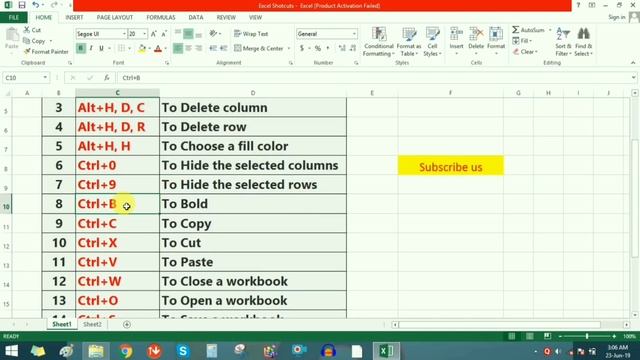640x360 pixels.
Task: Switch to the DATA tab
Action: (196, 18)
